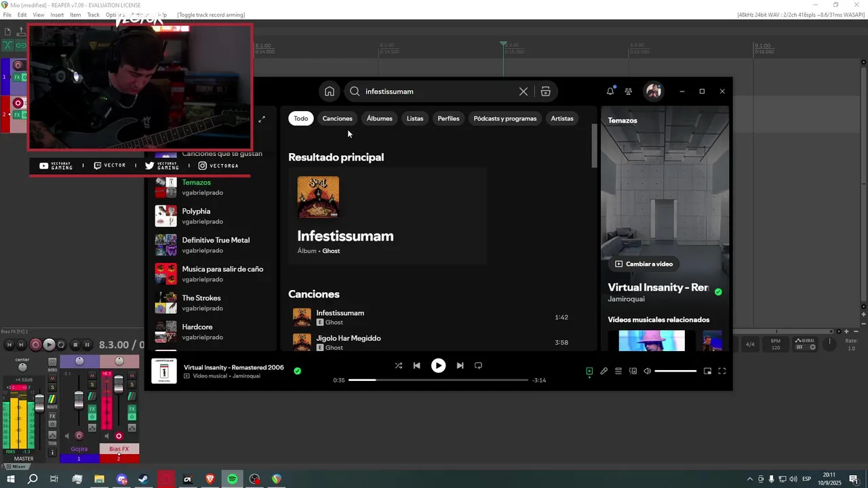Toggle REAPER transport repeat button

coord(61,345)
